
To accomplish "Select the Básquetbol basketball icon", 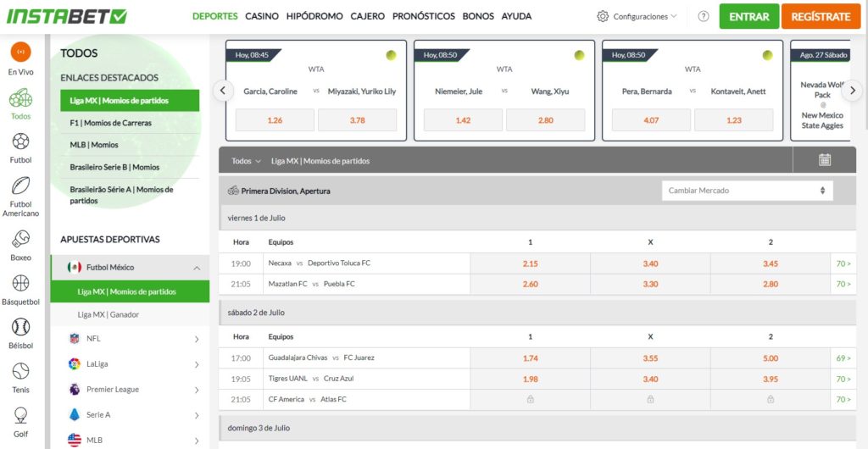I will (20, 283).
